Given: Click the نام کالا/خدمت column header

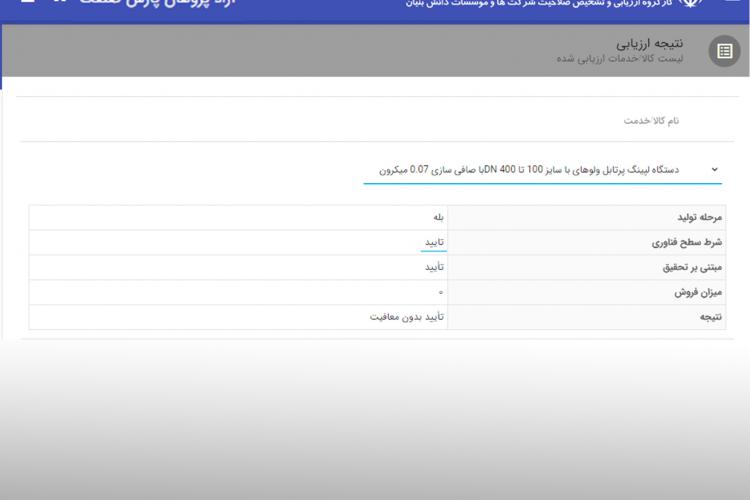Looking at the screenshot, I should (651, 120).
